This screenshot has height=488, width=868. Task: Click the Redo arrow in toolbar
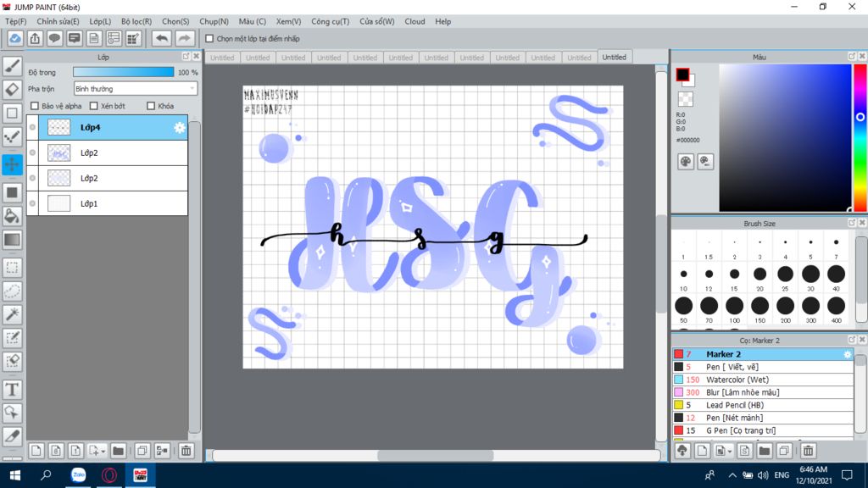point(184,38)
